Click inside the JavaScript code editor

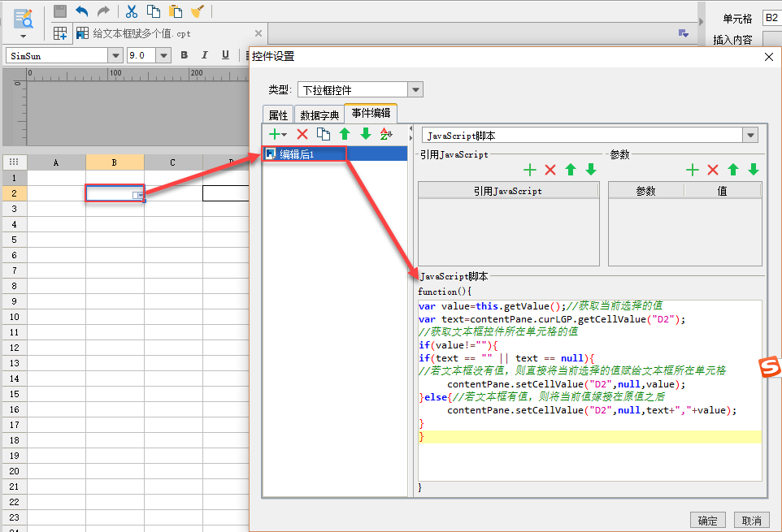(590, 390)
